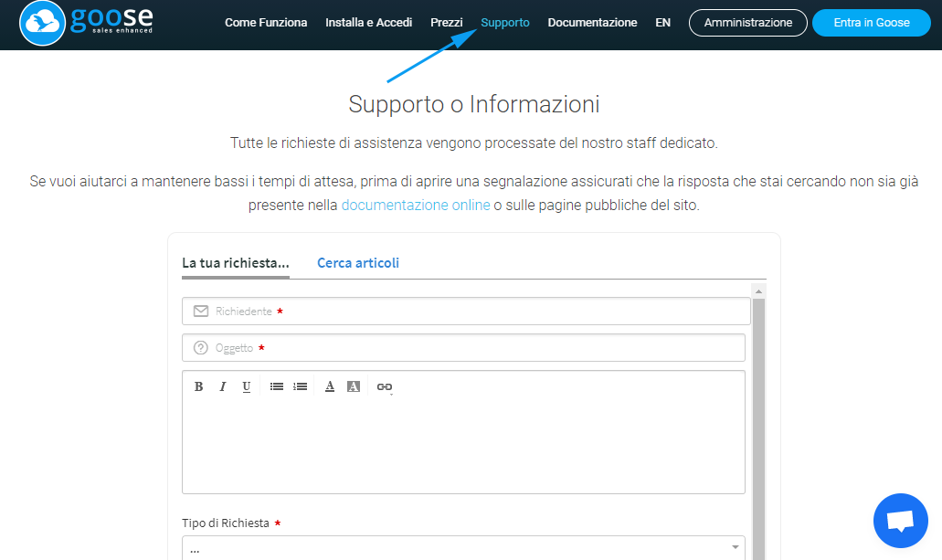Select the La tua richiesta tab
This screenshot has width=942, height=560.
pos(236,263)
